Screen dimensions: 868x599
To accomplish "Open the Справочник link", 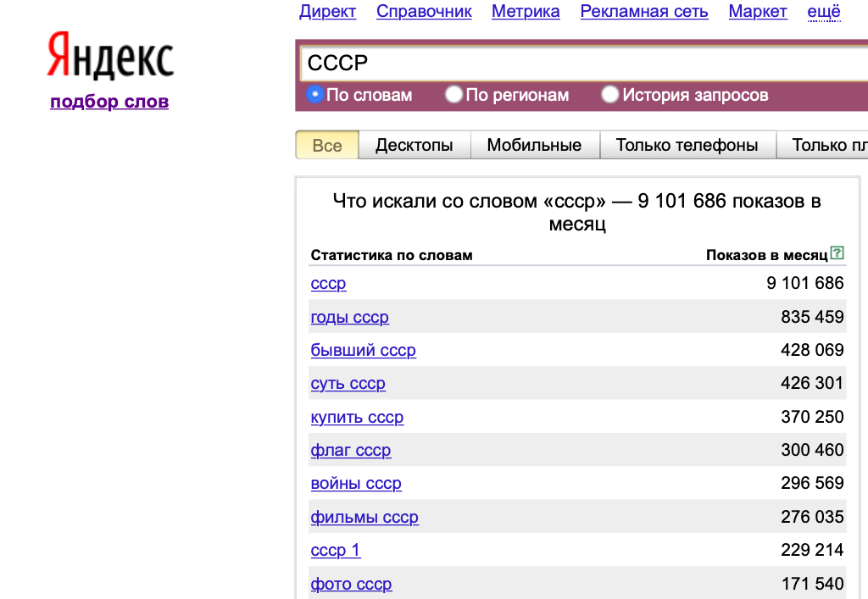I will coord(424,12).
